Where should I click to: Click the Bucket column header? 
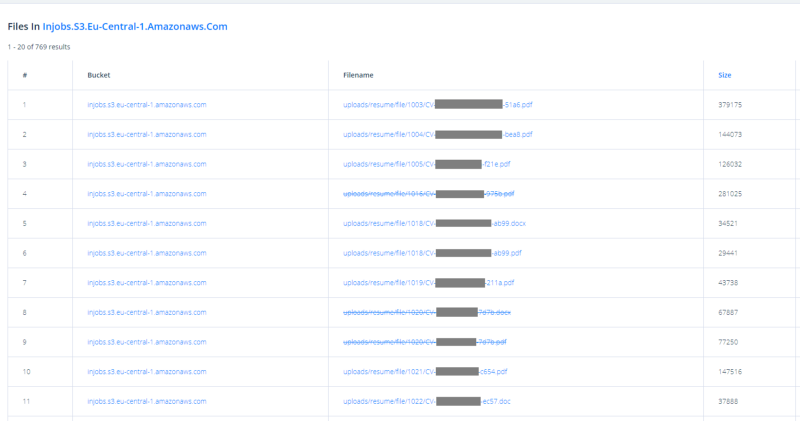[98, 75]
